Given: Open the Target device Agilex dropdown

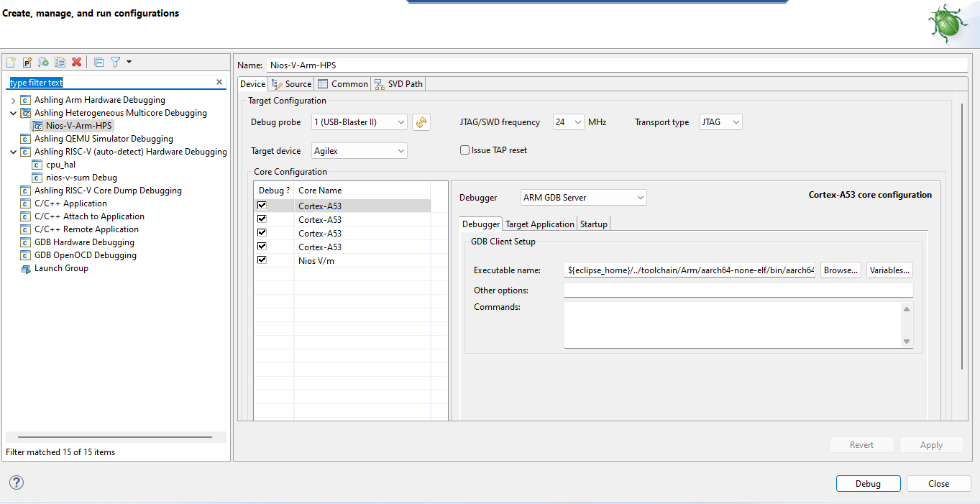Looking at the screenshot, I should [x=360, y=151].
